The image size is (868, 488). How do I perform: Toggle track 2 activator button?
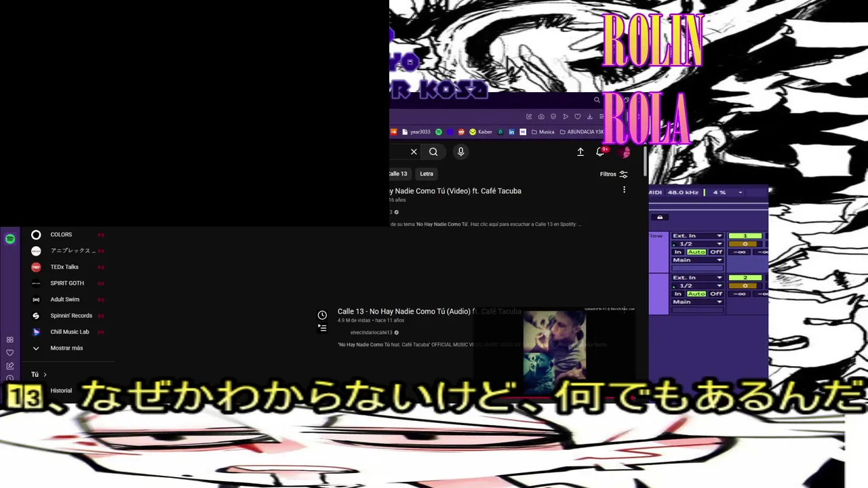(x=745, y=278)
